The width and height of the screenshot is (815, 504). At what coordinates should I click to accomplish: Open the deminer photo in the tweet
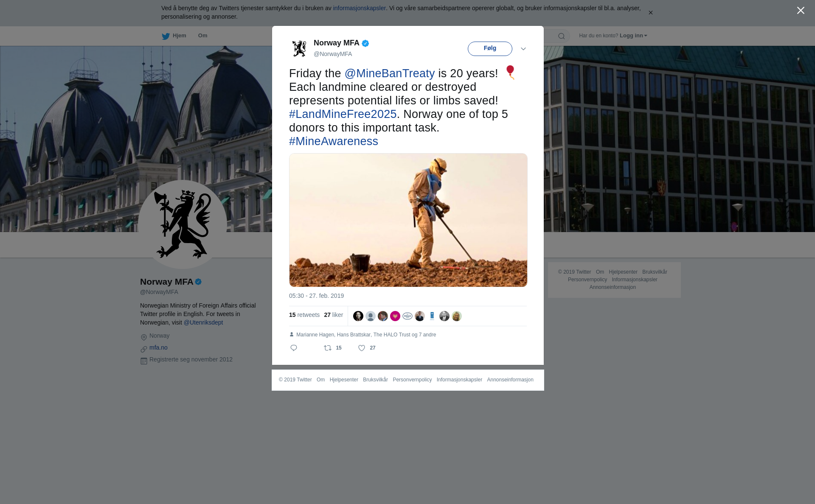[x=408, y=220]
